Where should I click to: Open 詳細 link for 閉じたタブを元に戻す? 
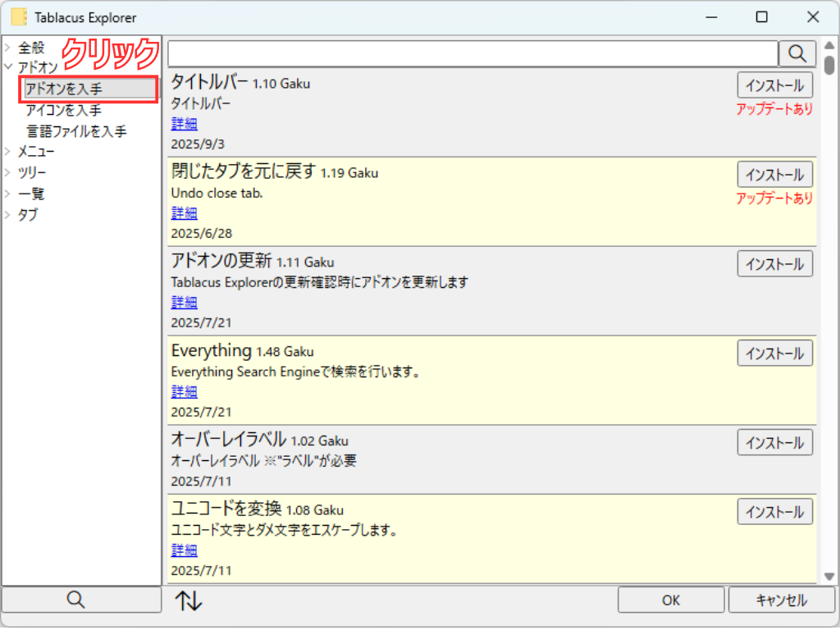click(x=184, y=213)
